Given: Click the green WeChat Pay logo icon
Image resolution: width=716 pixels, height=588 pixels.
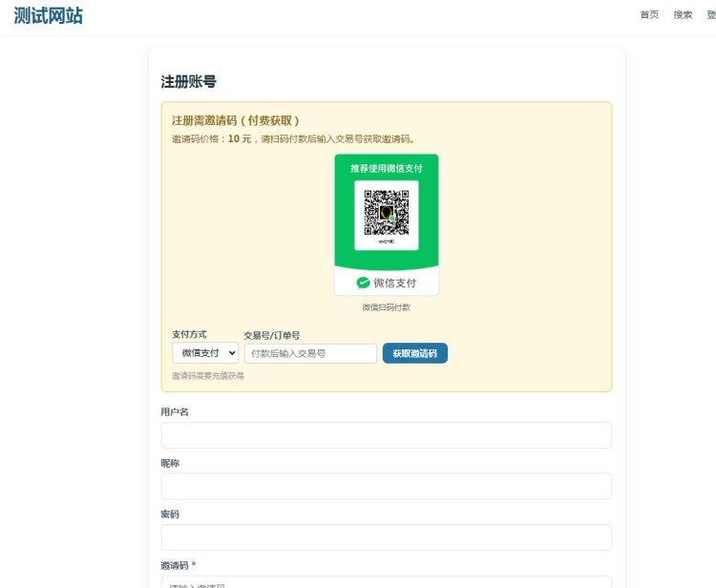Looking at the screenshot, I should [x=363, y=283].
